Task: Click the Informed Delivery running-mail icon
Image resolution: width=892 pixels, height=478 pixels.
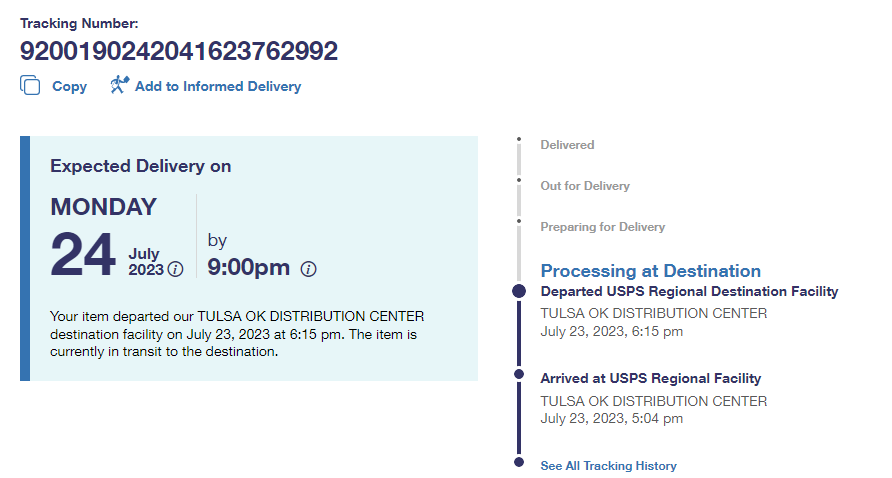Action: coord(120,85)
